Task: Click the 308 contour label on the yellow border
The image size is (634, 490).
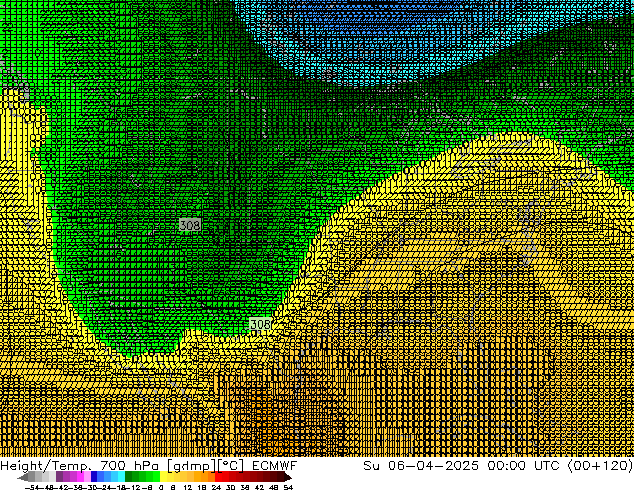Action: point(260,324)
